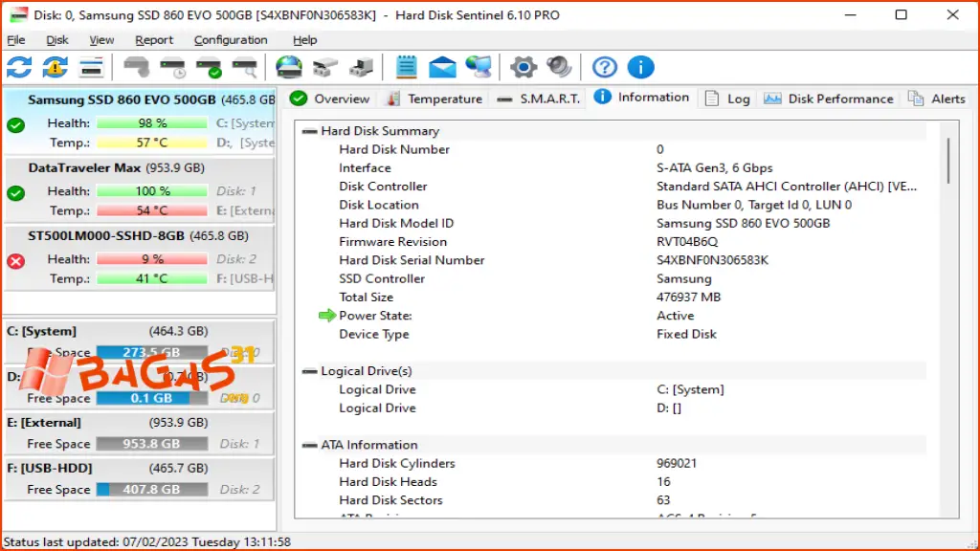Click the blue question mark help icon
This screenshot has height=551, width=980.
(x=605, y=68)
